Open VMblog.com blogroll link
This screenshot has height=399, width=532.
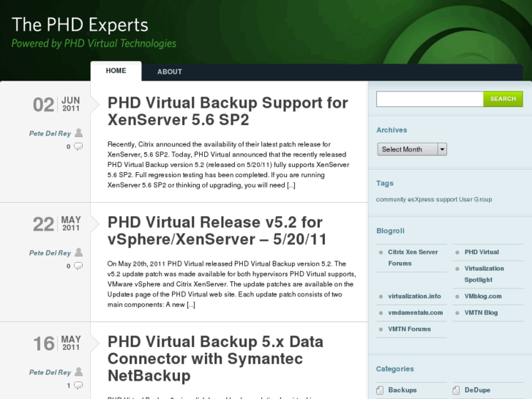[483, 296]
